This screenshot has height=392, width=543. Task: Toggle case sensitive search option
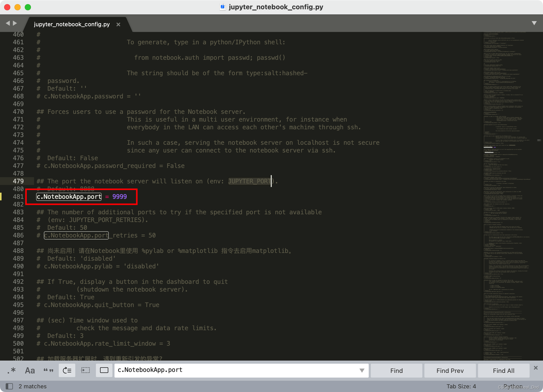click(x=30, y=371)
